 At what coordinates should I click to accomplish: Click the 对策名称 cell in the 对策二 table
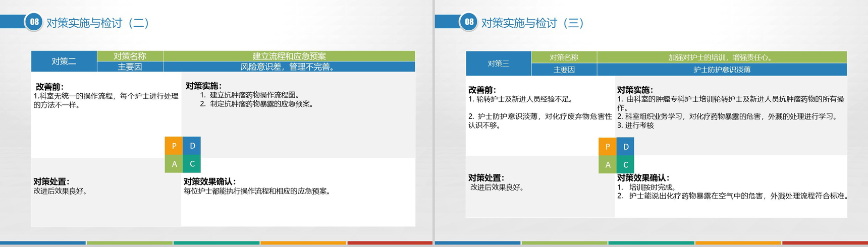(x=130, y=56)
